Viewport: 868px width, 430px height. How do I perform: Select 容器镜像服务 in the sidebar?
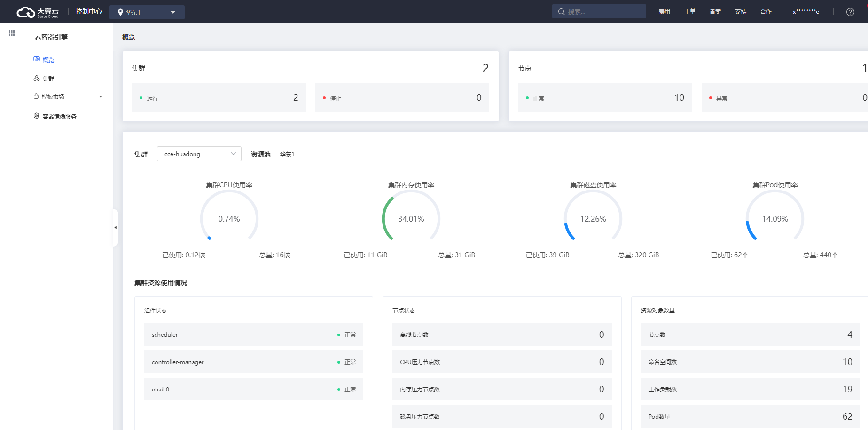pos(60,116)
